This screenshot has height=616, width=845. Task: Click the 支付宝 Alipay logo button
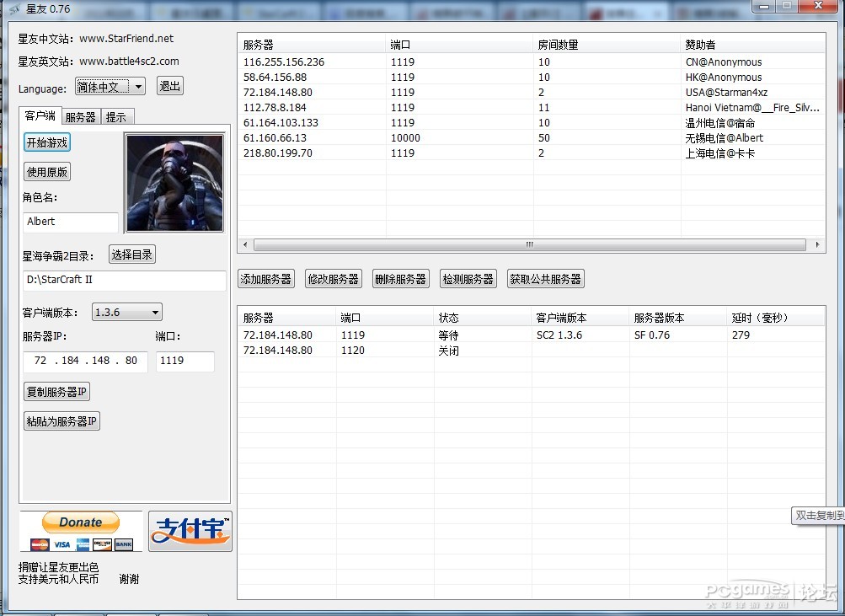coord(190,531)
